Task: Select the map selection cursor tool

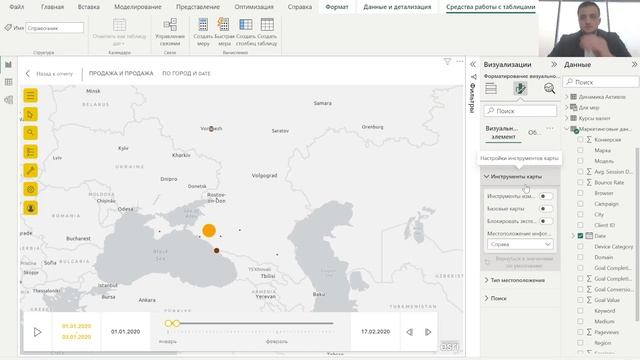Action: (30, 114)
